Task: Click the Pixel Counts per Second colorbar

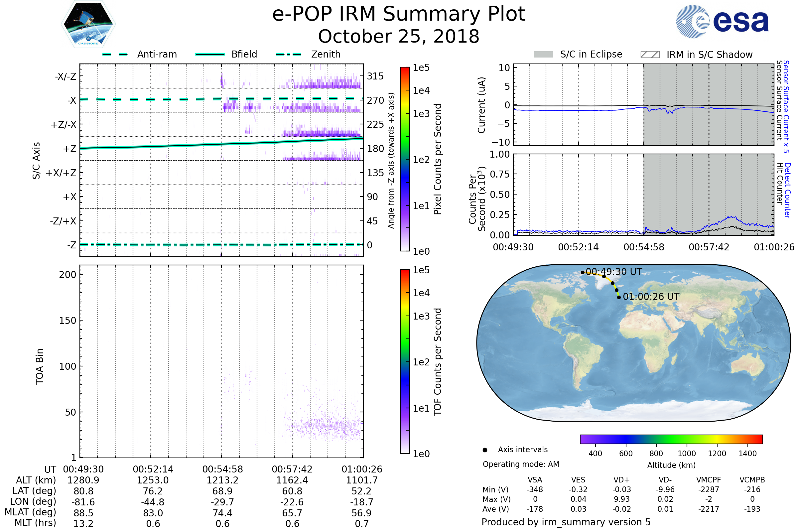Action: point(405,159)
